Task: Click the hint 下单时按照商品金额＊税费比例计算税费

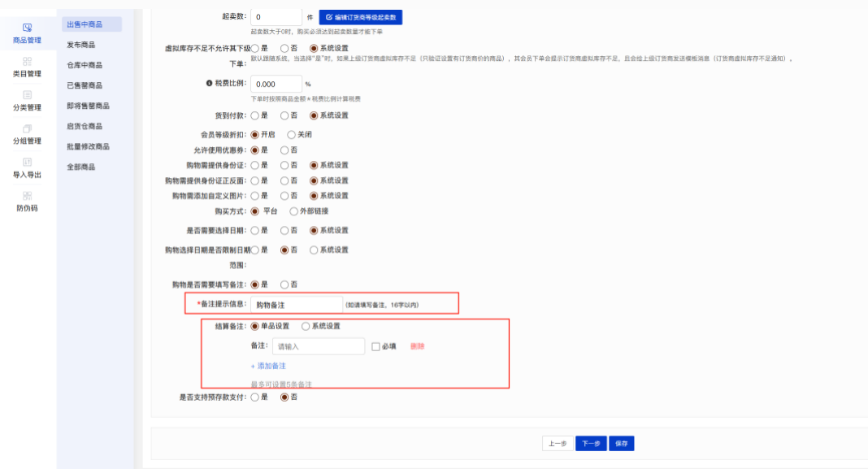Action: coord(306,99)
